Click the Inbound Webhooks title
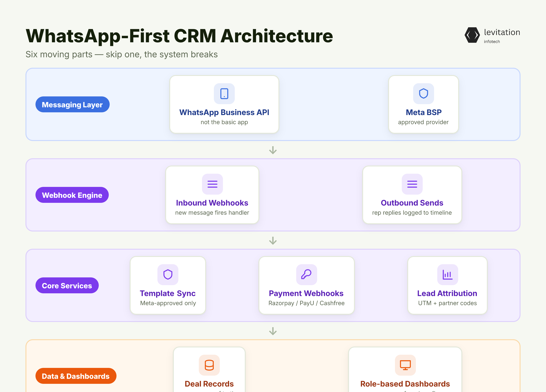The height and width of the screenshot is (392, 546). (212, 203)
